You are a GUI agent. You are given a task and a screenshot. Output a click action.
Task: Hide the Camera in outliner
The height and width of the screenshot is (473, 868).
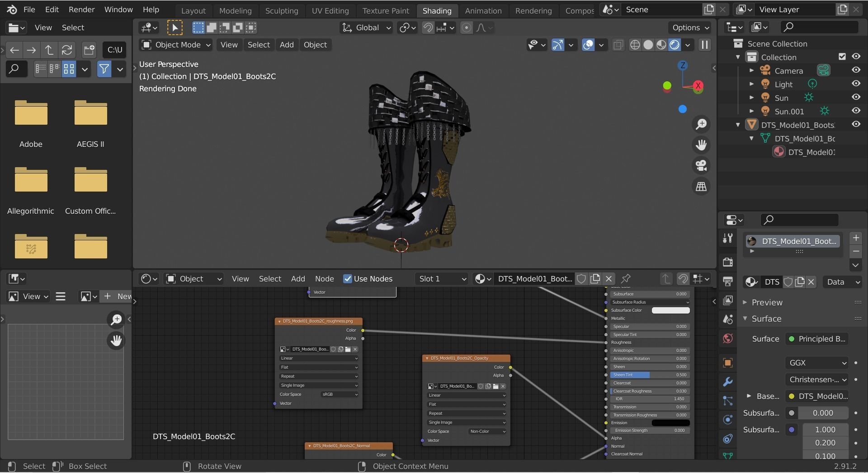(x=856, y=70)
